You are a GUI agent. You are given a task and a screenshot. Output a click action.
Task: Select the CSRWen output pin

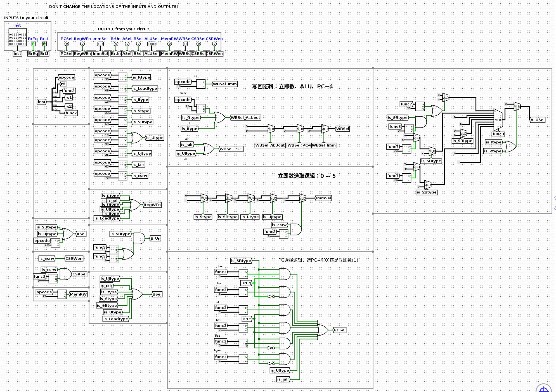pyautogui.click(x=214, y=44)
